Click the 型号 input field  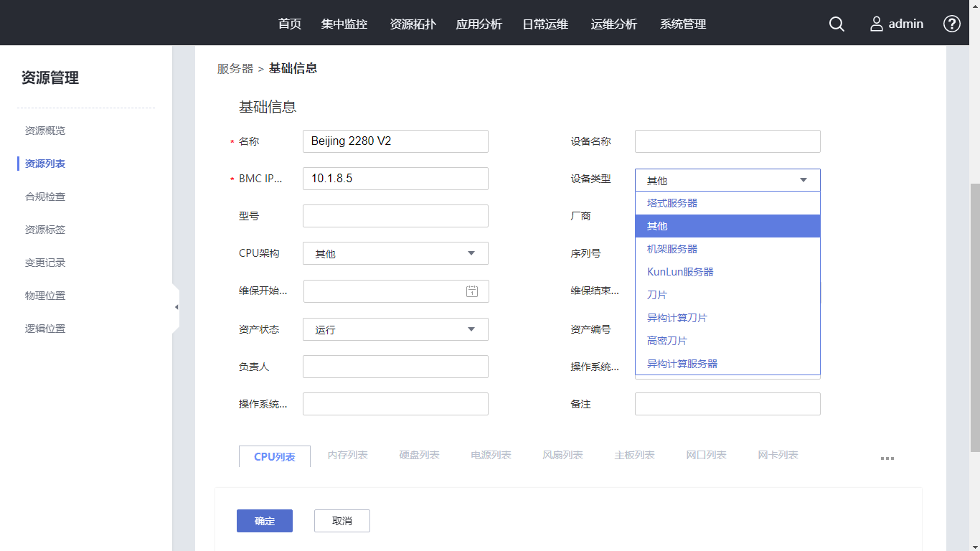point(395,216)
